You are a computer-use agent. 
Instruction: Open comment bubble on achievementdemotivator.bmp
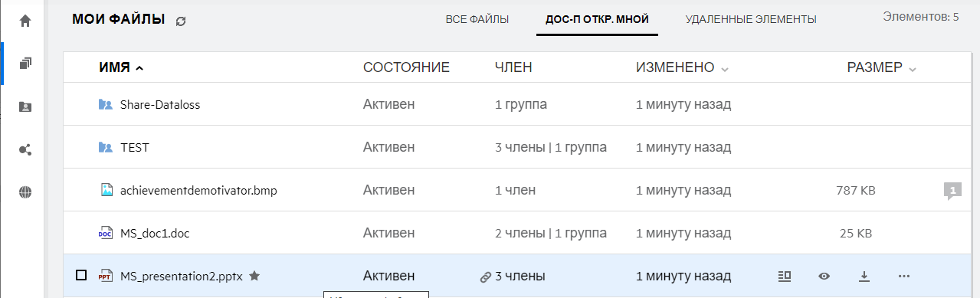click(952, 191)
